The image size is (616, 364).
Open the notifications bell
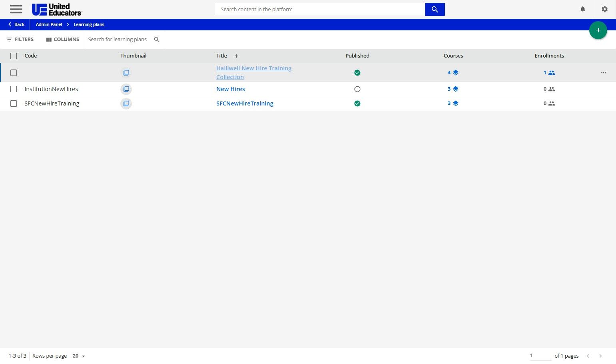coord(583,9)
